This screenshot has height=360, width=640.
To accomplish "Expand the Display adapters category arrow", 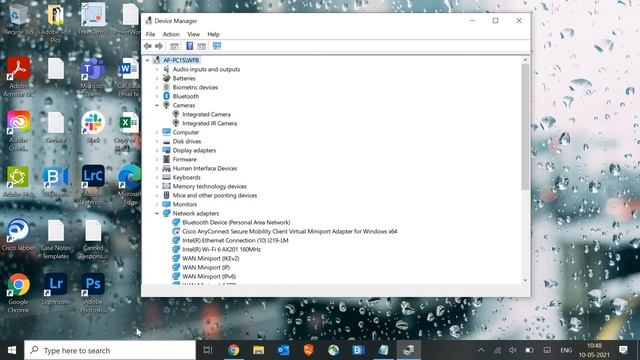I will pyautogui.click(x=157, y=150).
